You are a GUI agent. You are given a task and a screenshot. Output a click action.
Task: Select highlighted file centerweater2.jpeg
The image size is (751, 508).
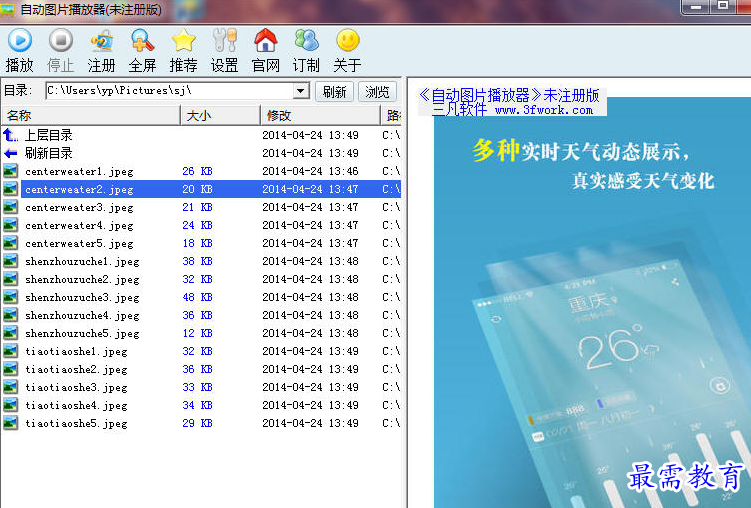tap(79, 190)
